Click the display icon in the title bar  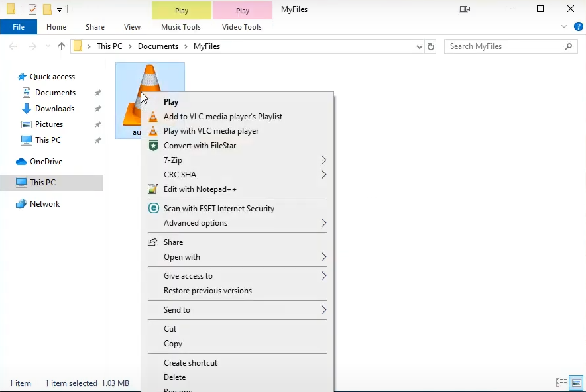pyautogui.click(x=465, y=9)
